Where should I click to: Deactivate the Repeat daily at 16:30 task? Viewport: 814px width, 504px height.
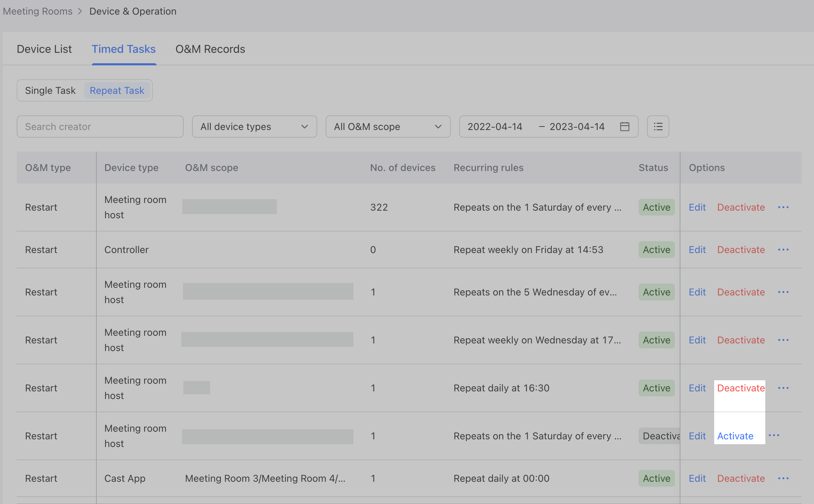pyautogui.click(x=740, y=388)
